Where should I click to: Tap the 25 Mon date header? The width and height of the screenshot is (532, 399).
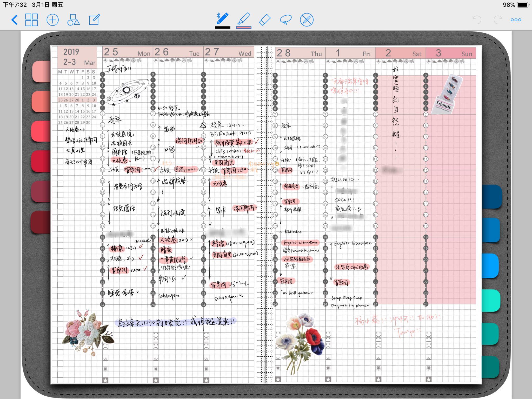tap(127, 52)
